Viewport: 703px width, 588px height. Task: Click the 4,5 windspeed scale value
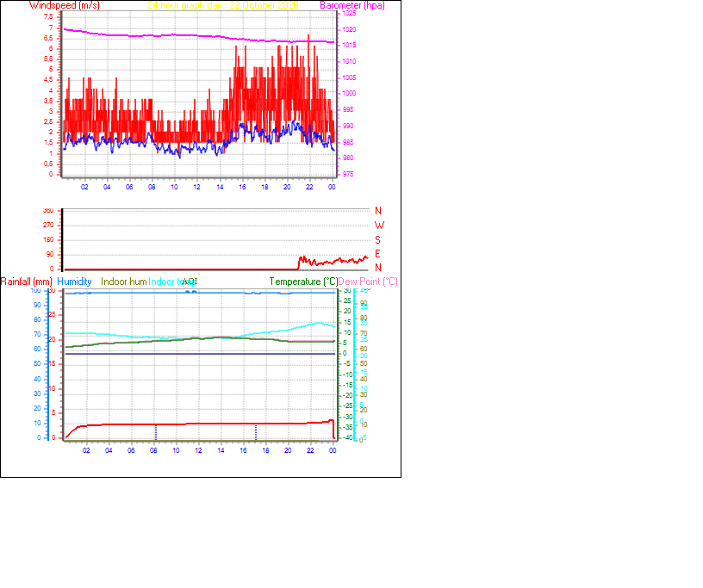point(48,80)
